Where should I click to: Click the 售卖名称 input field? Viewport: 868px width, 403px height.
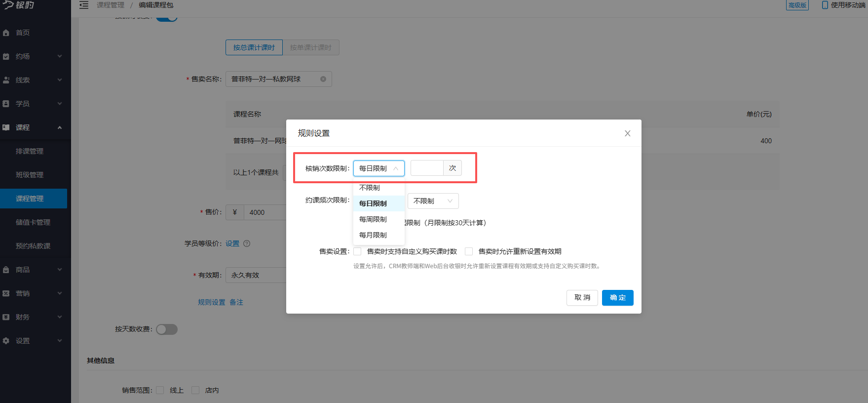(279, 79)
